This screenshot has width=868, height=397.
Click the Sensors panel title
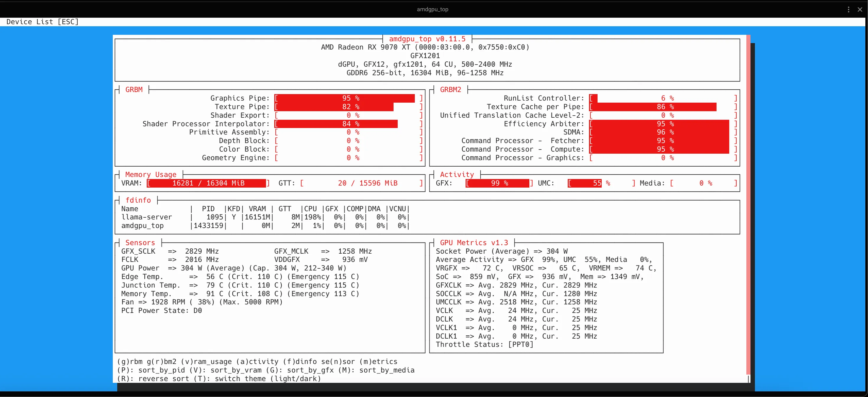coord(140,242)
